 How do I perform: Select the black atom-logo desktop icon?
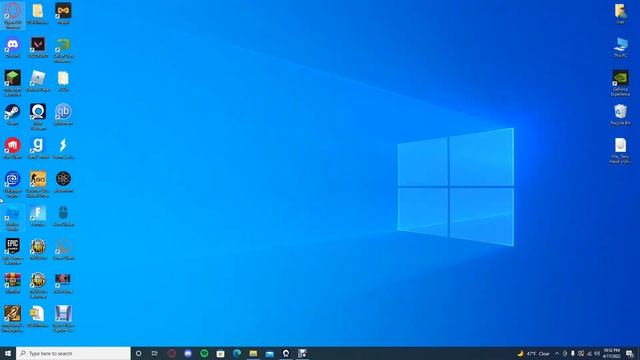63,182
